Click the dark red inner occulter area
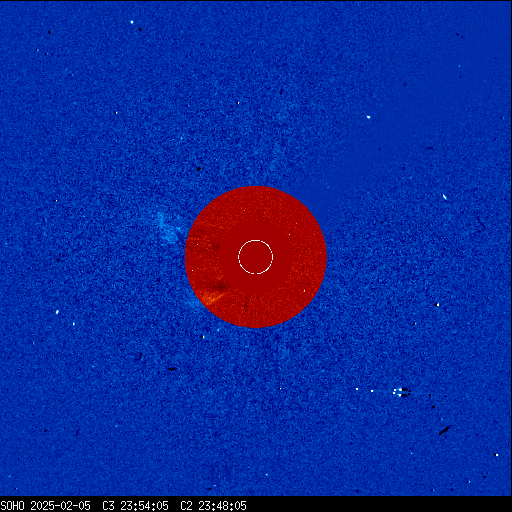Viewport: 512px width, 512px height. click(x=256, y=257)
